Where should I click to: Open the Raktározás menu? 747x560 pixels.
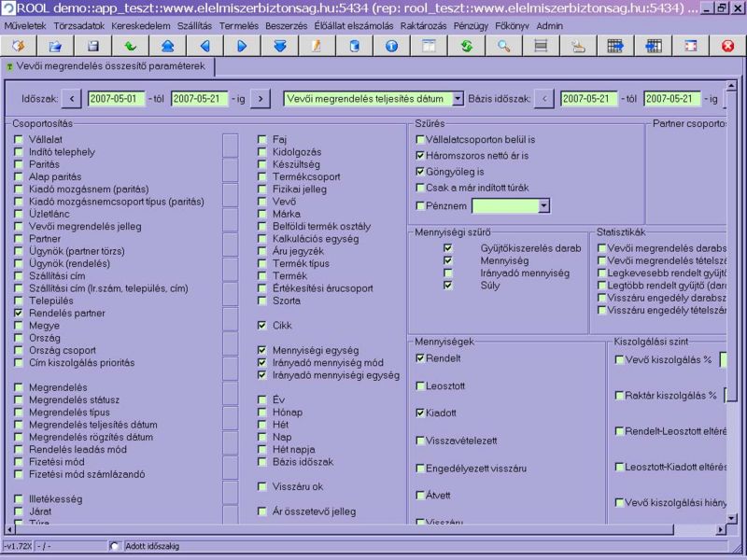pos(423,25)
